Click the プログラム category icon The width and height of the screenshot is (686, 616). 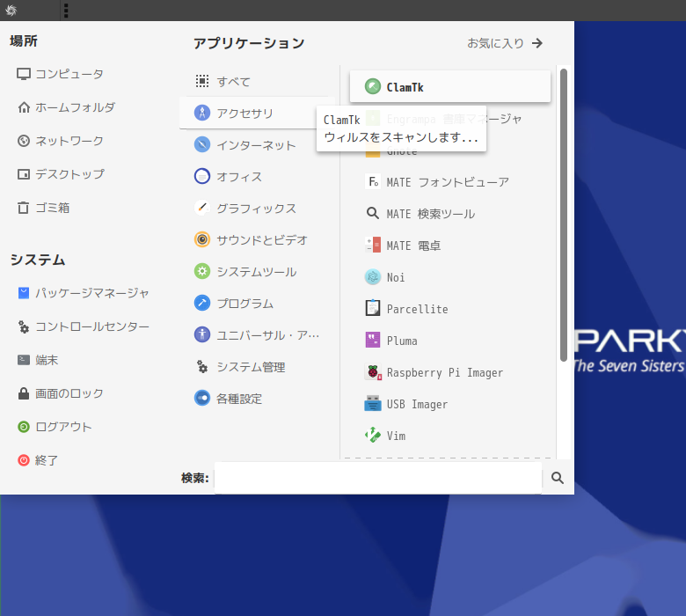[202, 303]
